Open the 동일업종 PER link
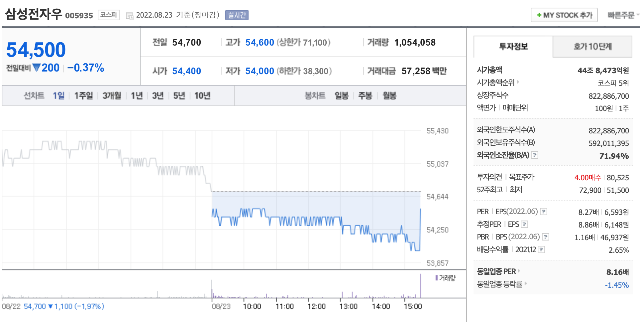 point(496,271)
